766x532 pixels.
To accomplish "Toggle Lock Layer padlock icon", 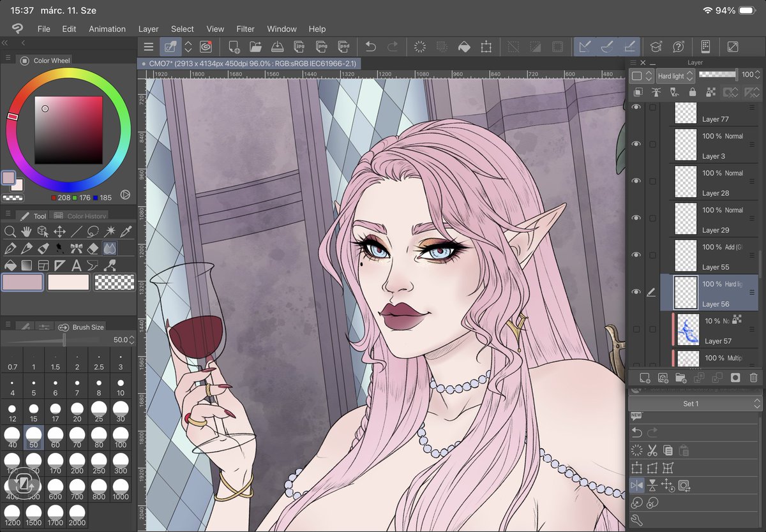I will click(692, 92).
